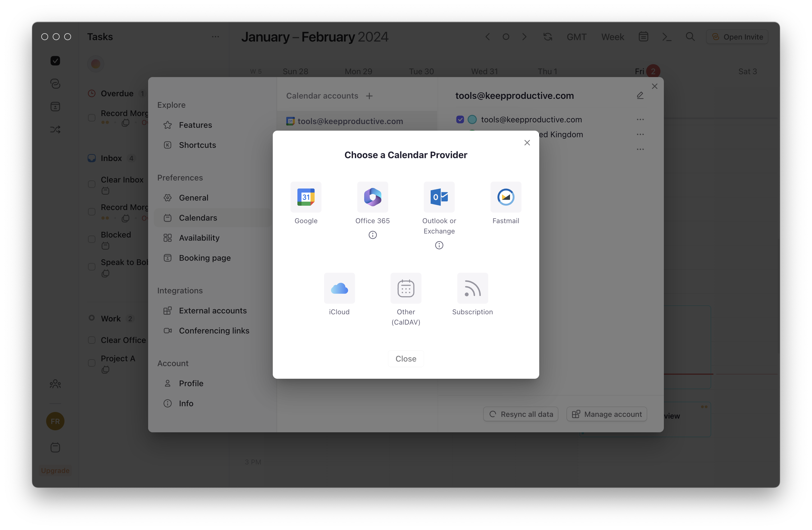Check off Clear Inbox task
Image resolution: width=812 pixels, height=530 pixels.
click(x=92, y=184)
